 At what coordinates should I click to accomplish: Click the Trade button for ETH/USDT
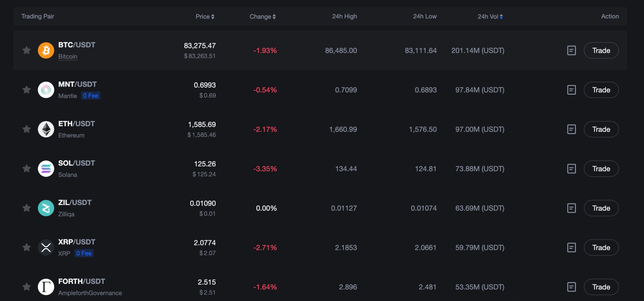click(x=601, y=129)
